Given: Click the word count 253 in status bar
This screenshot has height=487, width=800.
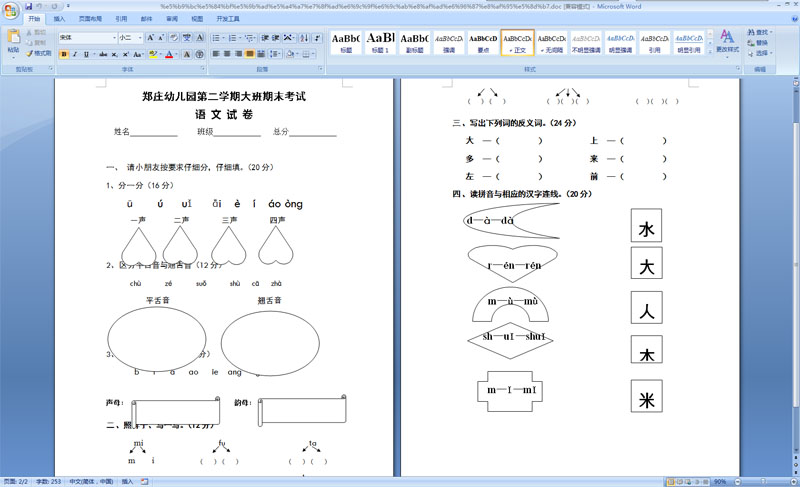Looking at the screenshot, I should click(x=48, y=482).
